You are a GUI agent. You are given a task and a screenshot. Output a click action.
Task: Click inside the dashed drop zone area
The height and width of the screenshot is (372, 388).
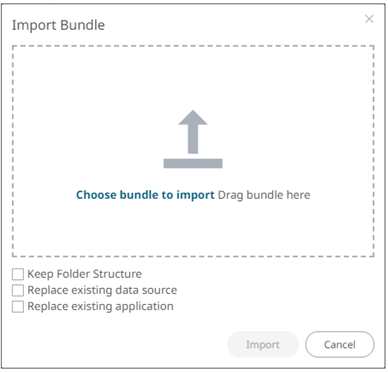pyautogui.click(x=193, y=151)
